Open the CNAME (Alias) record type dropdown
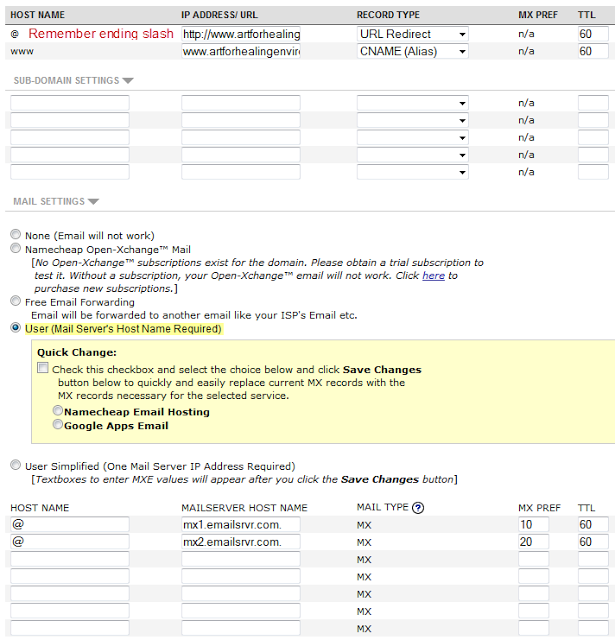Screen dimensions: 615x640 click(412, 51)
